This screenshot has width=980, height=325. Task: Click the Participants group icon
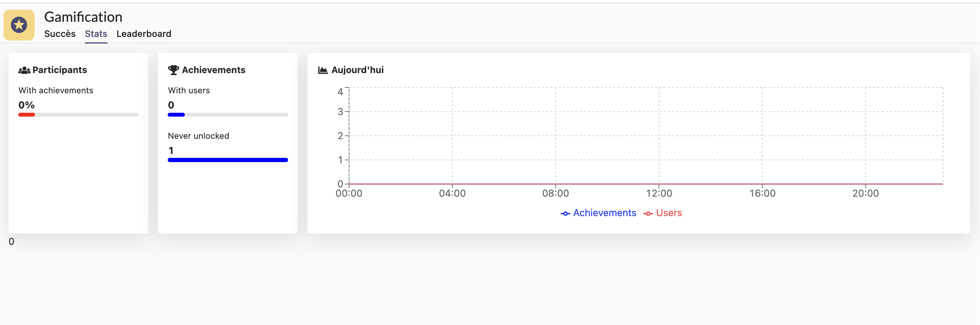pos(24,70)
